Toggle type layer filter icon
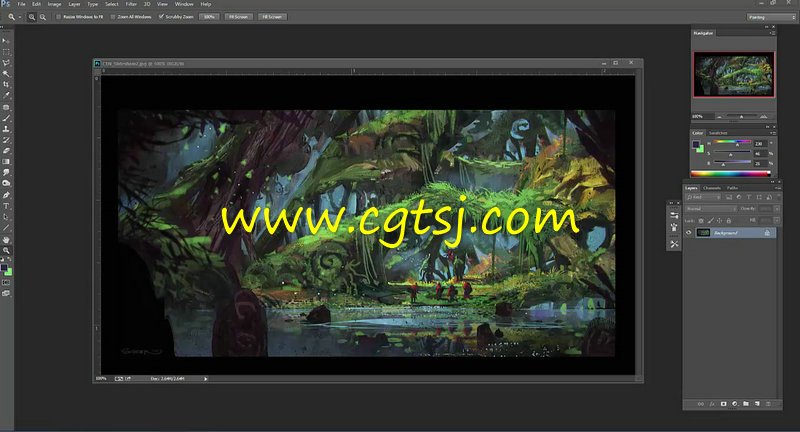 748,197
